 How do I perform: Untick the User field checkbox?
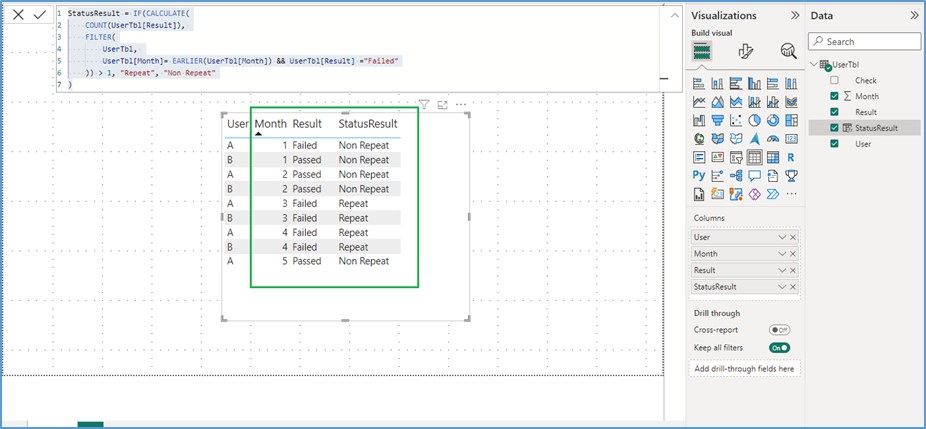click(834, 144)
